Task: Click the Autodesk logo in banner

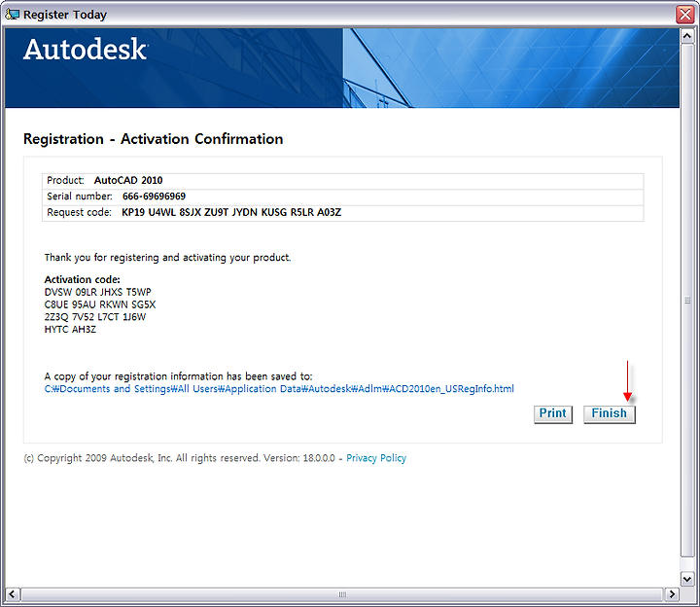Action: tap(86, 50)
